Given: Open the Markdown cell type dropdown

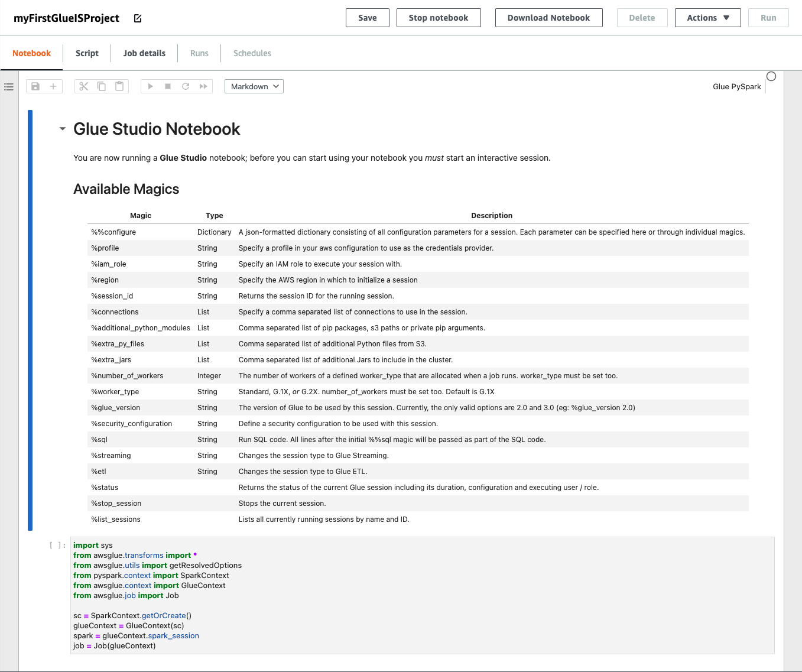Looking at the screenshot, I should coord(254,86).
